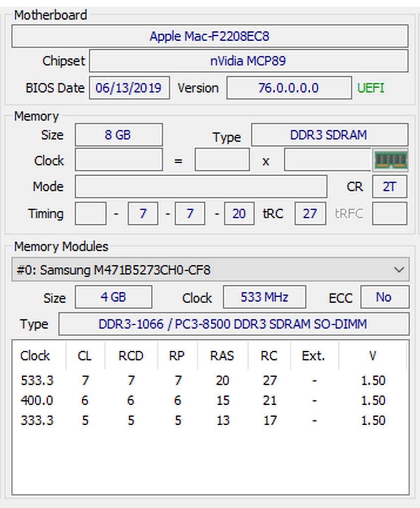420x508 pixels.
Task: Click the Apple Mac-F2208EC8 motherboard field
Action: click(x=210, y=36)
